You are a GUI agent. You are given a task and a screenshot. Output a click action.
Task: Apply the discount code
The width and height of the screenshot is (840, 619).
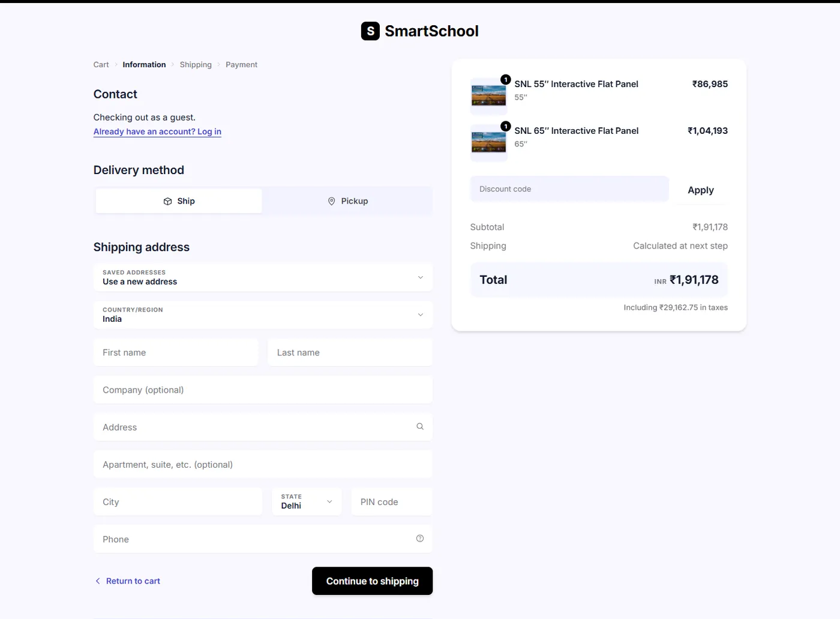tap(701, 190)
